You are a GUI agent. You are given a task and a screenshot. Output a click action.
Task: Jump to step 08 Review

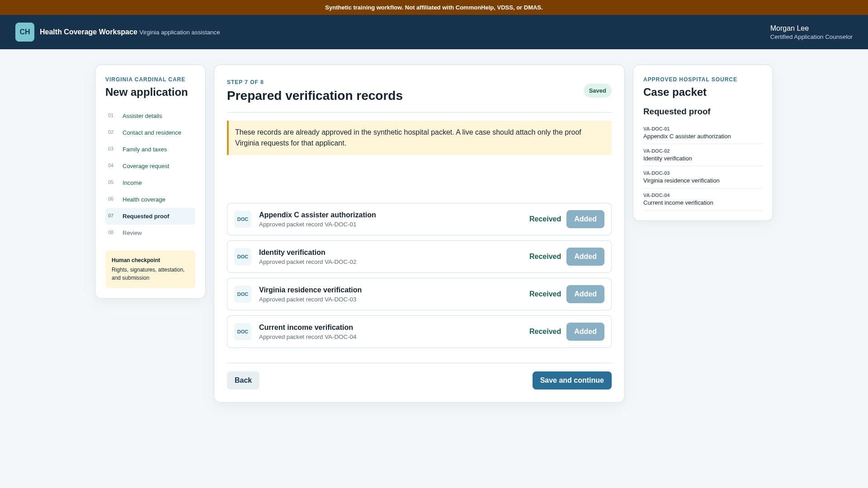(x=150, y=233)
